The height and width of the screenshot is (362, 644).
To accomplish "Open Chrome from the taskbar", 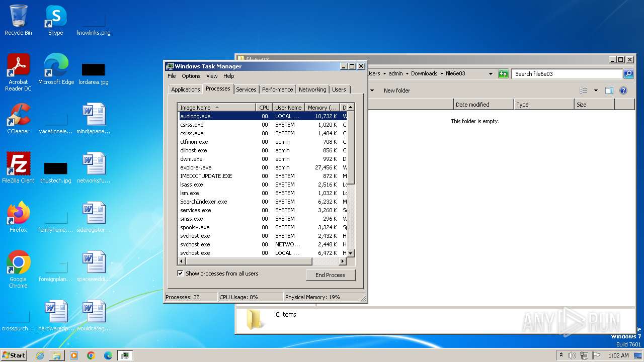I will [x=91, y=355].
